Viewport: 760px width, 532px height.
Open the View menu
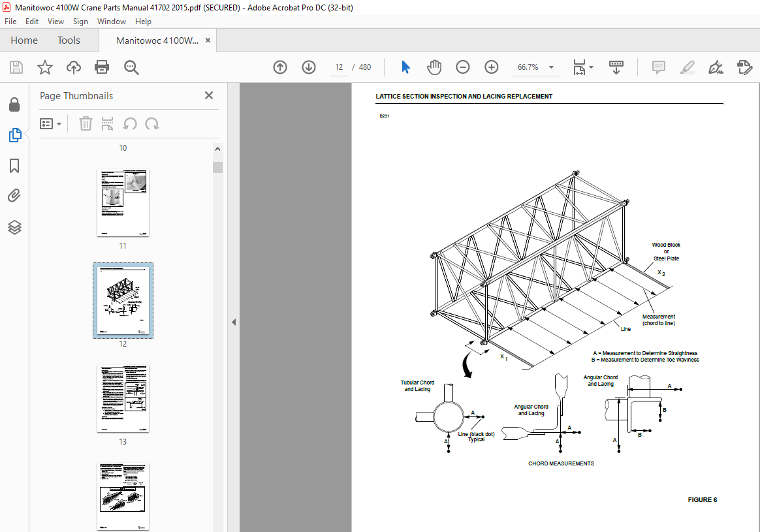55,22
